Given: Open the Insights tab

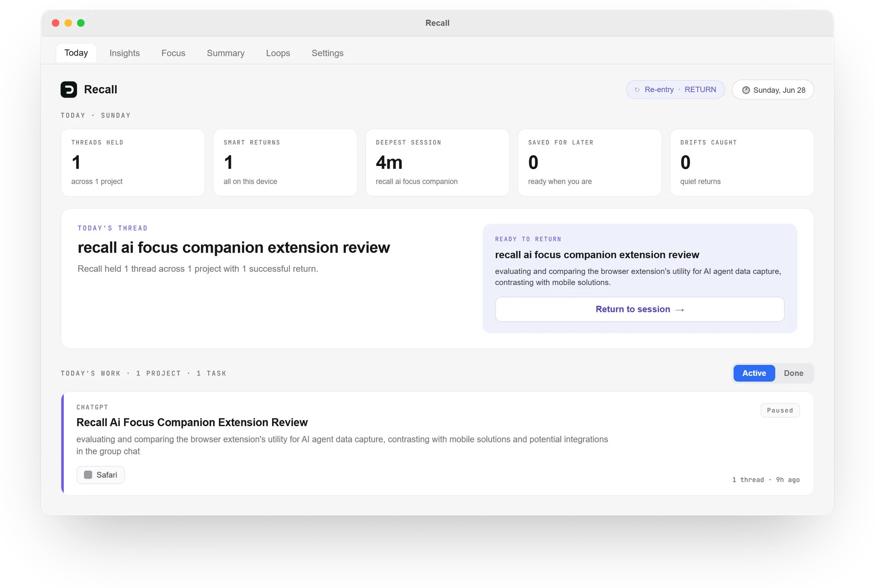Looking at the screenshot, I should (x=124, y=53).
